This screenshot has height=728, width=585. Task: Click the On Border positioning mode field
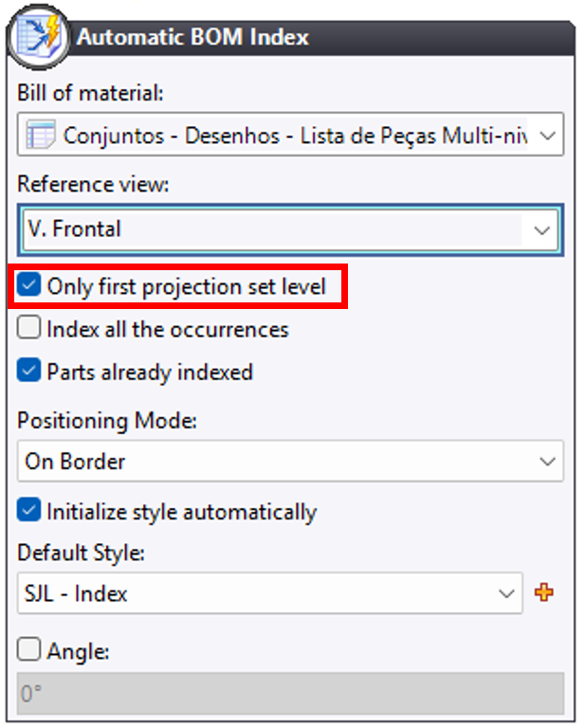pyautogui.click(x=291, y=461)
